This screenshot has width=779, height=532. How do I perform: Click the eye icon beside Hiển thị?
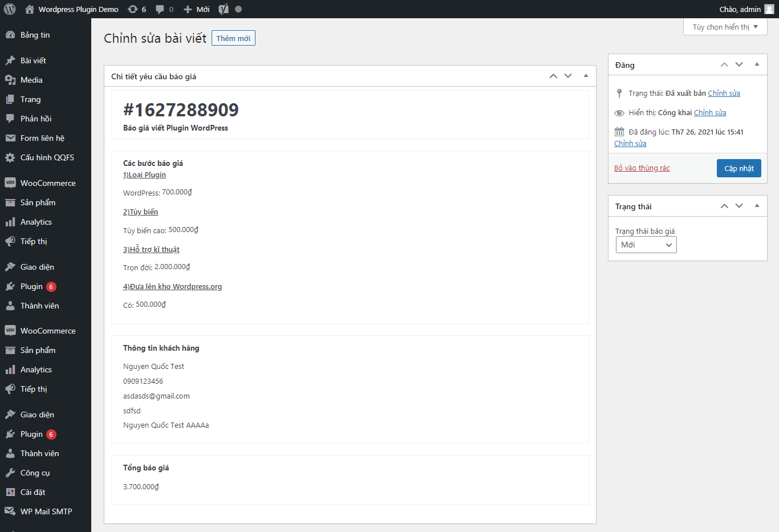pos(619,113)
